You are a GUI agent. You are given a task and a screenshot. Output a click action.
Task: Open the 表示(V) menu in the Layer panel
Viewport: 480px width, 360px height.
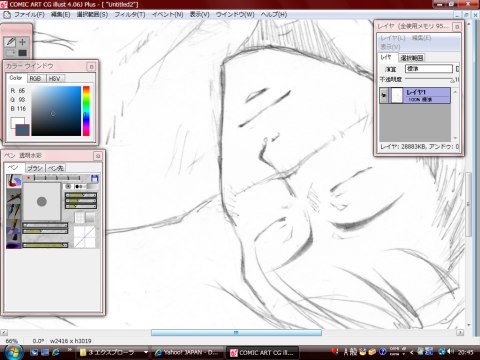[x=390, y=46]
